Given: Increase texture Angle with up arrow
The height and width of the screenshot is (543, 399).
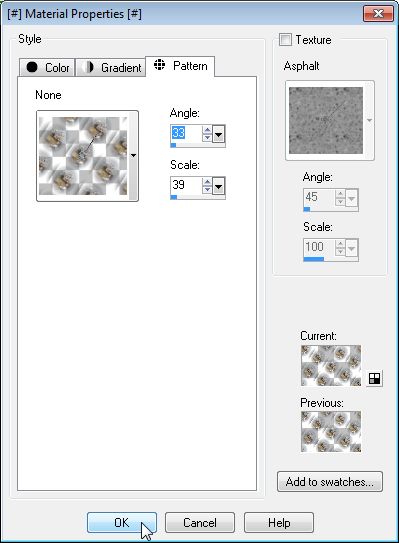Looking at the screenshot, I should [x=340, y=194].
